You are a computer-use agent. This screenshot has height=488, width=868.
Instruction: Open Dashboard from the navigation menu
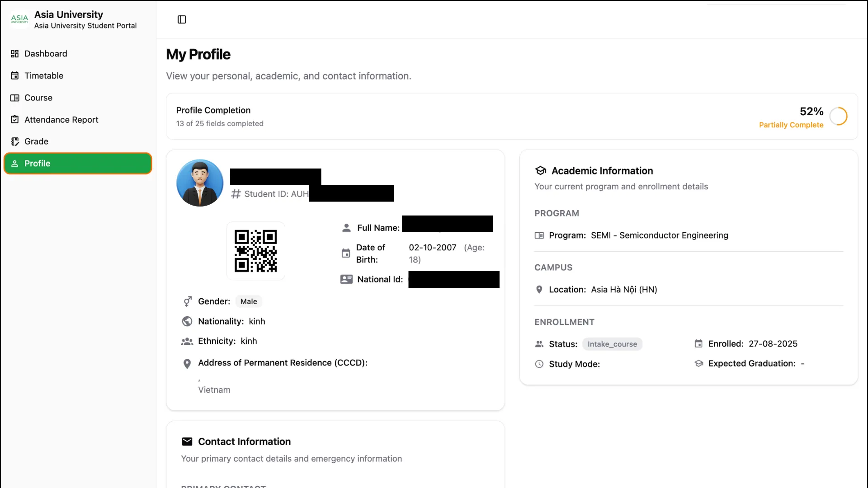[x=45, y=53]
